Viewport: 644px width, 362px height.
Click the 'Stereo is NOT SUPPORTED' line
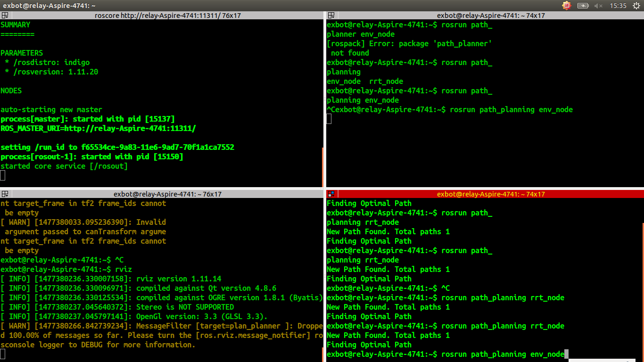point(117,307)
